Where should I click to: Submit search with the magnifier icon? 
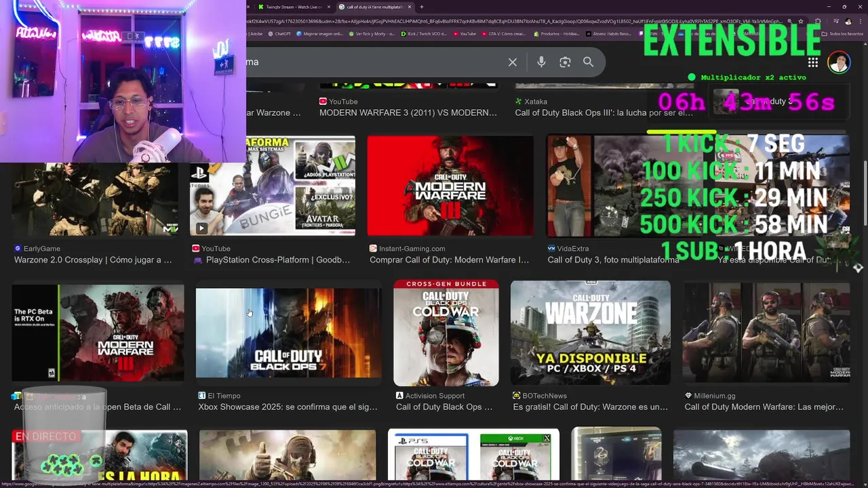click(x=589, y=62)
